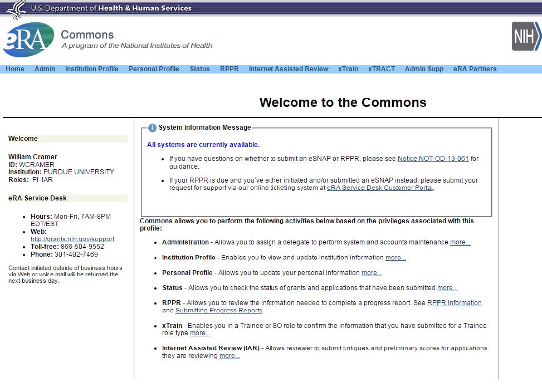Click All systems are currently available message

click(x=203, y=145)
